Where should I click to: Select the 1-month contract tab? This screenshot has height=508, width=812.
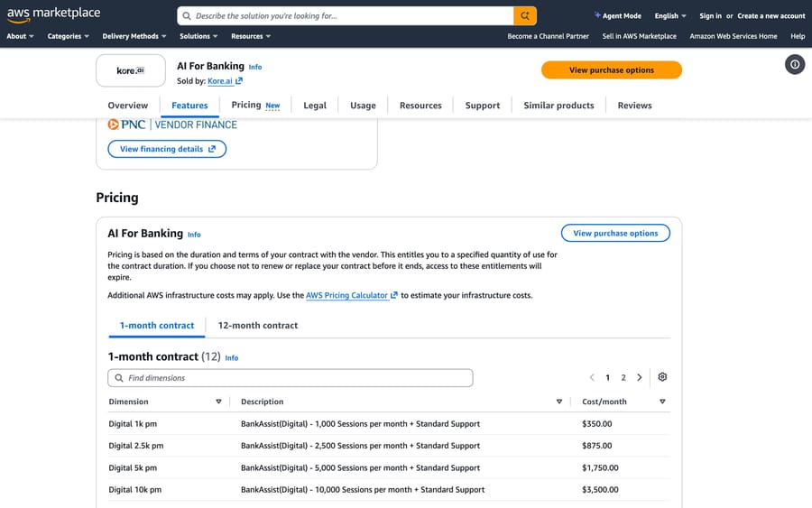(157, 325)
